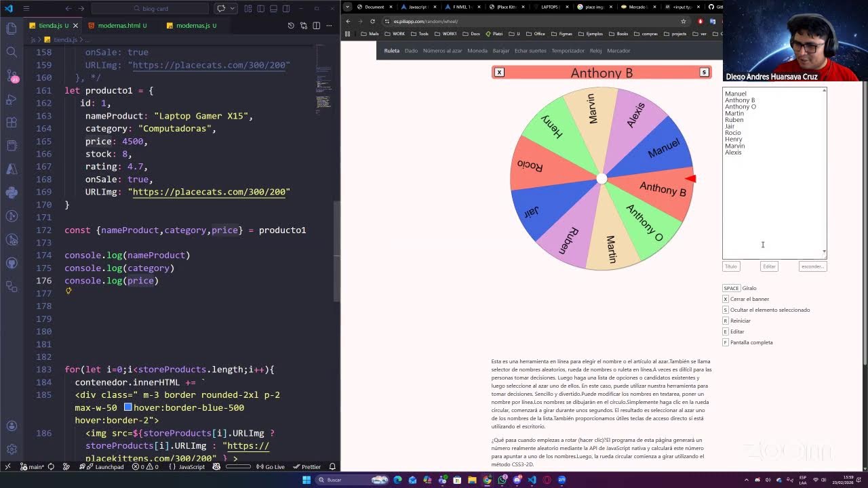868x488 pixels.
Task: Open the Customize Layout icon
Action: coord(248,8)
